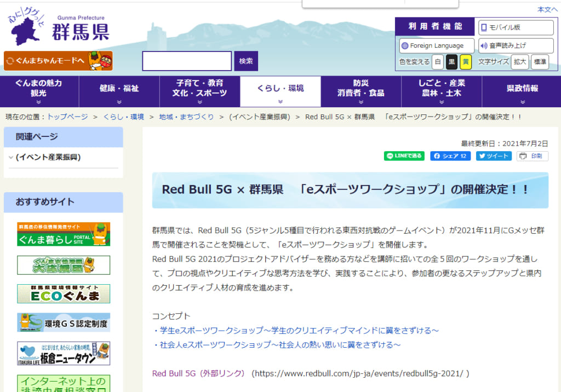
Task: Select the おすすめサイト sidebar heading
Action: 45,201
